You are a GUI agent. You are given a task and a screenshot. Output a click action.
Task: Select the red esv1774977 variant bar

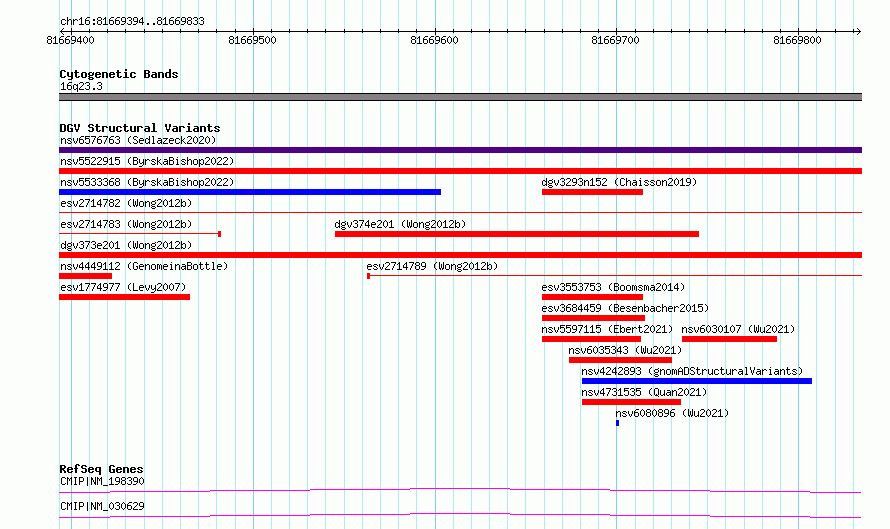click(x=124, y=297)
